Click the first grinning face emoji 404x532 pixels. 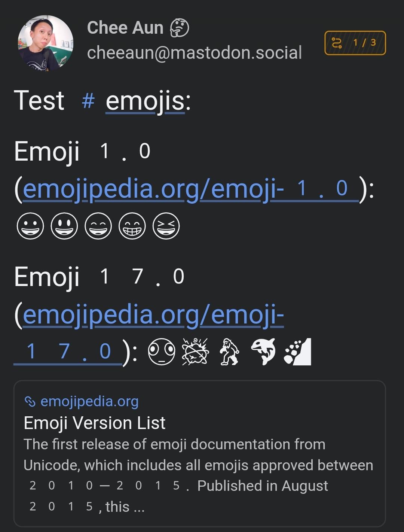(x=30, y=226)
